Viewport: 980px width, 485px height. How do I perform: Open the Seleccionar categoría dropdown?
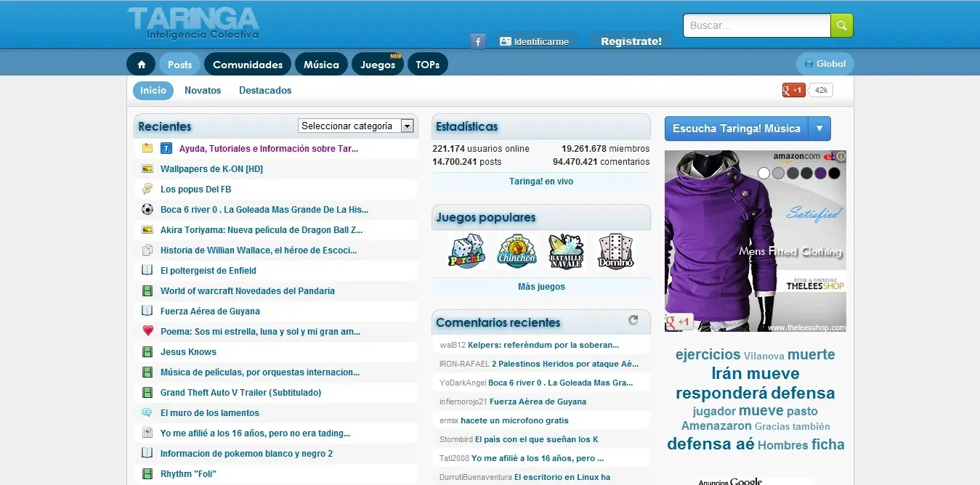click(x=356, y=126)
